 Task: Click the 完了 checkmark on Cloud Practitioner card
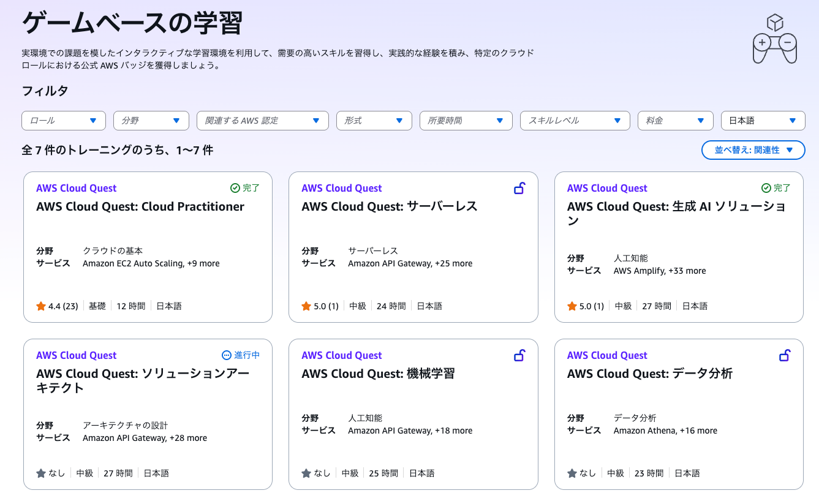[x=235, y=188]
